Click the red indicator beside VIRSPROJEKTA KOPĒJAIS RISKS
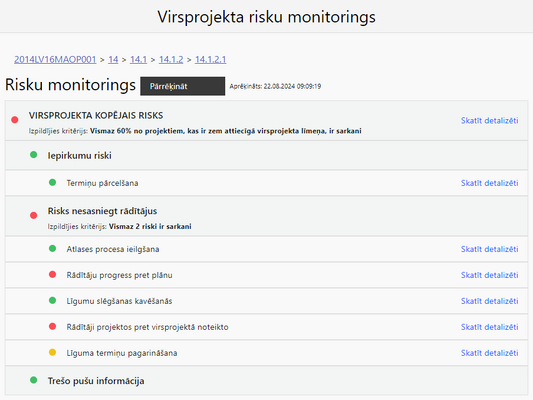 click(x=15, y=120)
